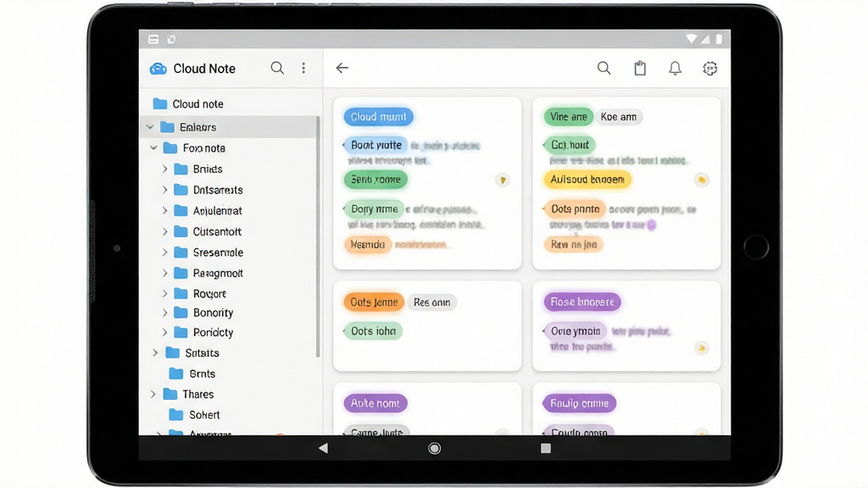Expand the Thares folder
This screenshot has width=868, height=488.
[153, 394]
